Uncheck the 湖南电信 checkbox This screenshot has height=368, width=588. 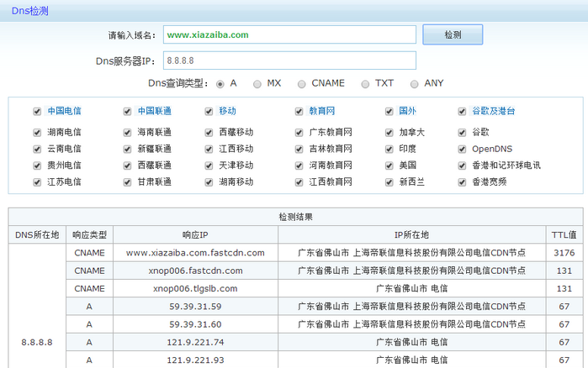[x=37, y=133]
